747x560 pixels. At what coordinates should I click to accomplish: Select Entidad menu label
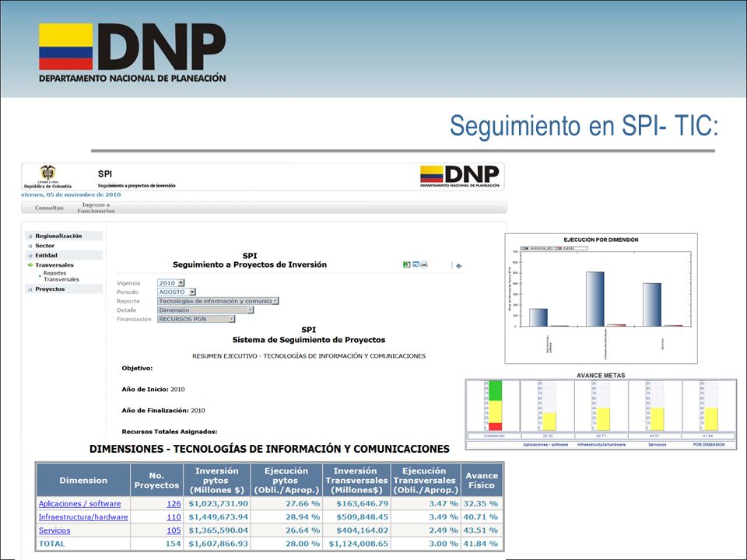pos(46,256)
